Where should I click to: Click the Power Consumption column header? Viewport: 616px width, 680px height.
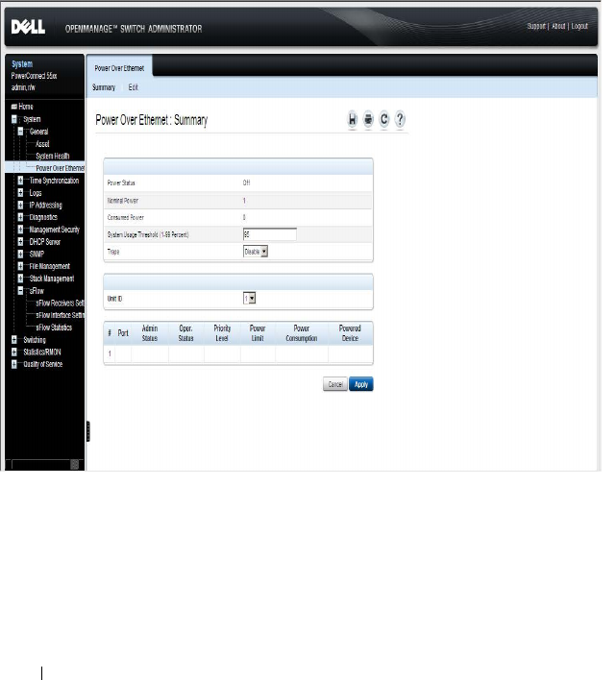point(302,333)
